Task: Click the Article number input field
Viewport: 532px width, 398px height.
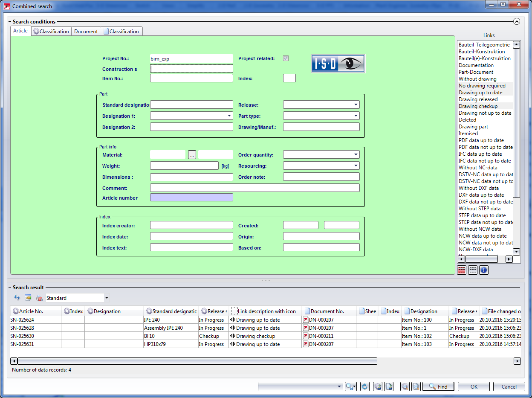Action: pyautogui.click(x=191, y=198)
